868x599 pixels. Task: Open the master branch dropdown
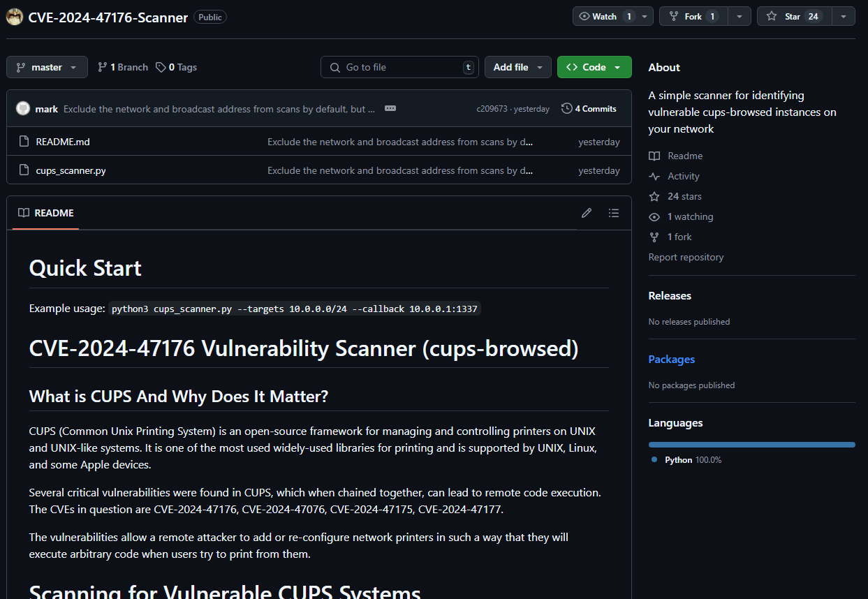[46, 66]
